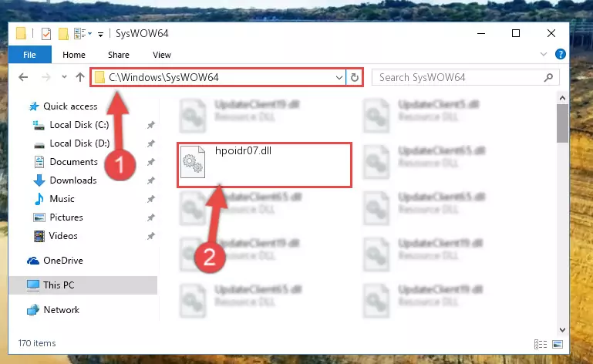593x364 pixels.
Task: Click the Properties checkmark icon in title bar
Action: tap(46, 34)
